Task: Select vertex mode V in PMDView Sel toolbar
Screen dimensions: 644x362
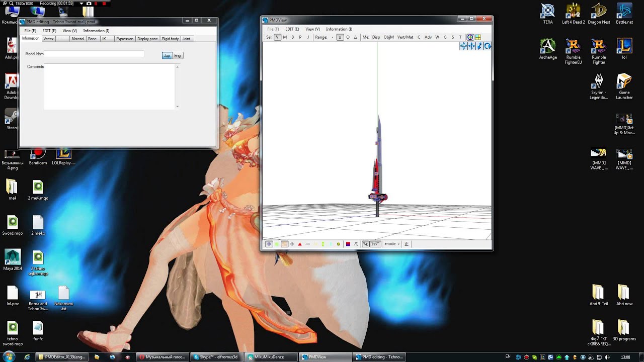Action: [x=277, y=37]
